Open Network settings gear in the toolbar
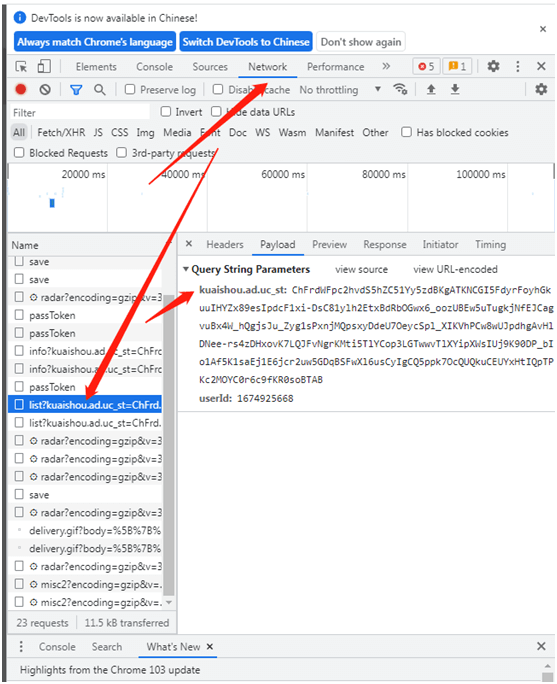This screenshot has width=557, height=684. (541, 89)
